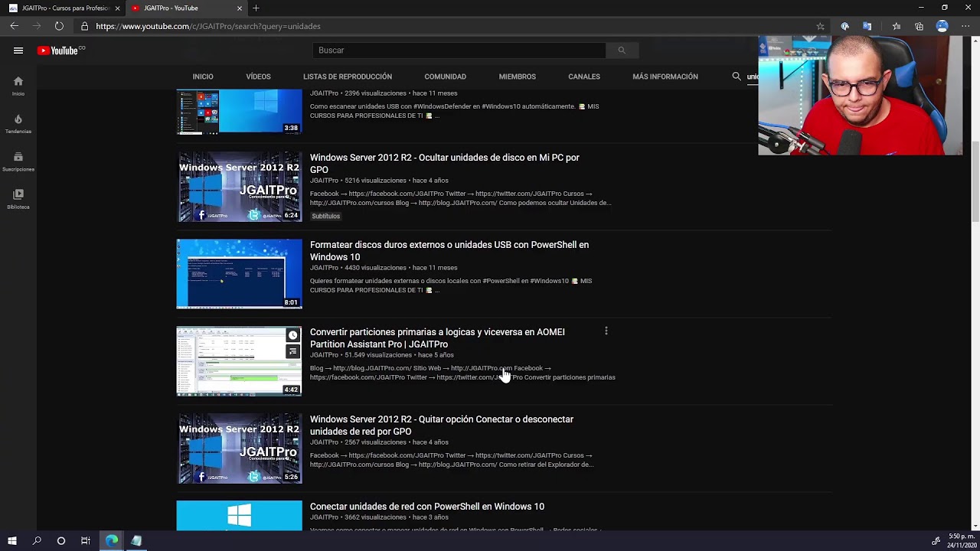
Task: Open the MÁS INFORMACIÓN channel tab
Action: (x=665, y=77)
